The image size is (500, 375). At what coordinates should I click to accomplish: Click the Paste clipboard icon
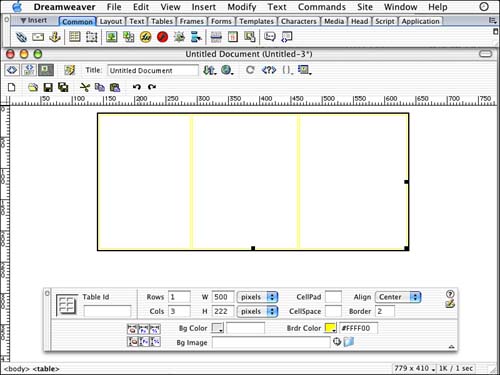(x=115, y=87)
